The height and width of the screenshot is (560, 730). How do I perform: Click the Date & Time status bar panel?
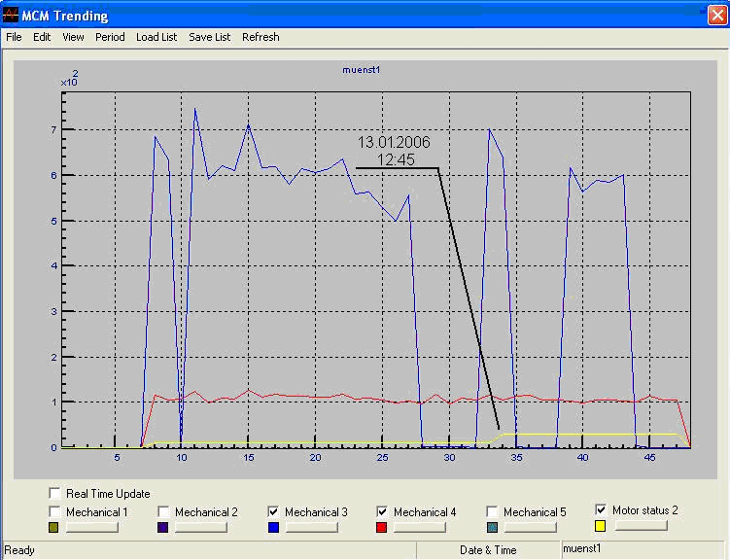point(488,550)
